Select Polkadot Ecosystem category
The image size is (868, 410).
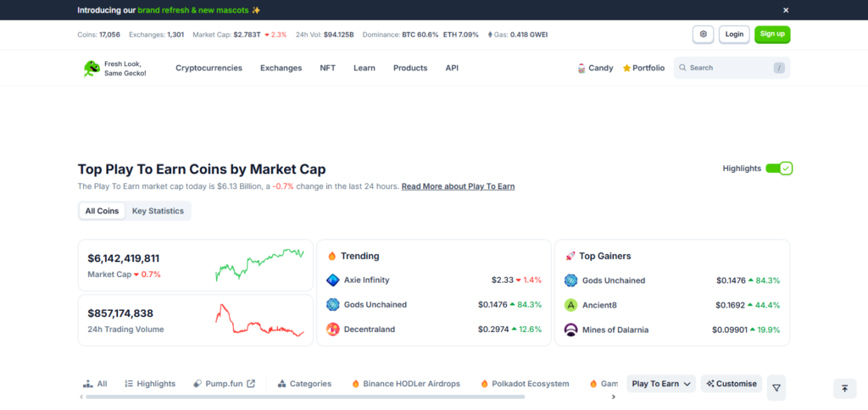[x=525, y=384]
